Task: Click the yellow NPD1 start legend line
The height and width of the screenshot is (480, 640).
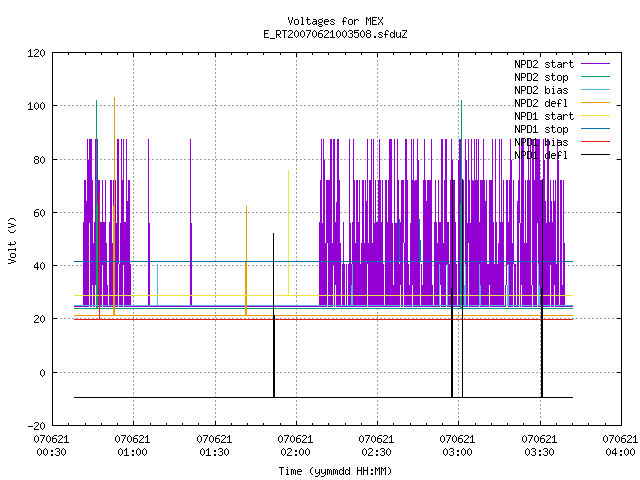Action: [x=596, y=116]
